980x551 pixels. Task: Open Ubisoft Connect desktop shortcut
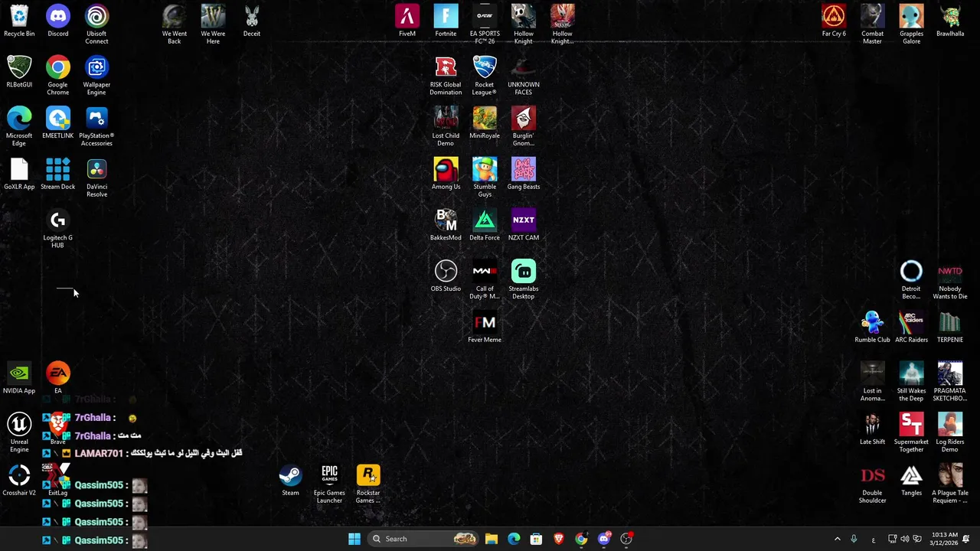(x=96, y=24)
